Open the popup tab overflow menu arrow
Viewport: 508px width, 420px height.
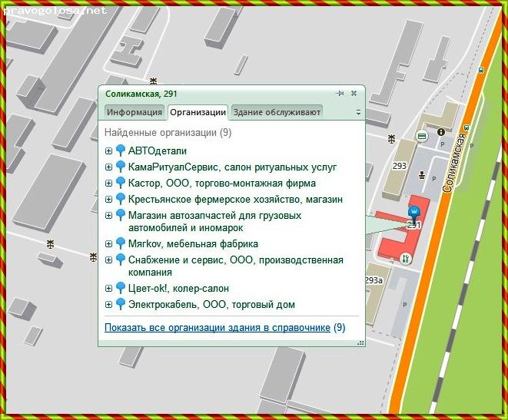(x=358, y=112)
